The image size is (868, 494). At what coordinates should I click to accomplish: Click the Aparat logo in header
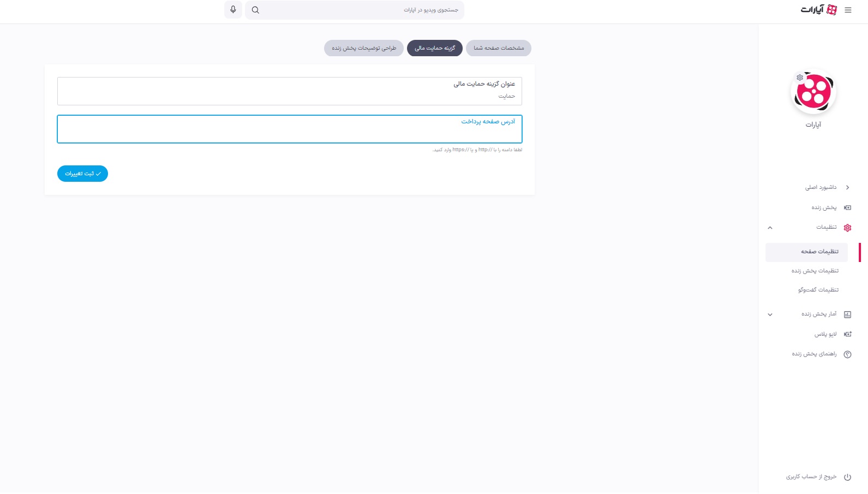coord(819,10)
